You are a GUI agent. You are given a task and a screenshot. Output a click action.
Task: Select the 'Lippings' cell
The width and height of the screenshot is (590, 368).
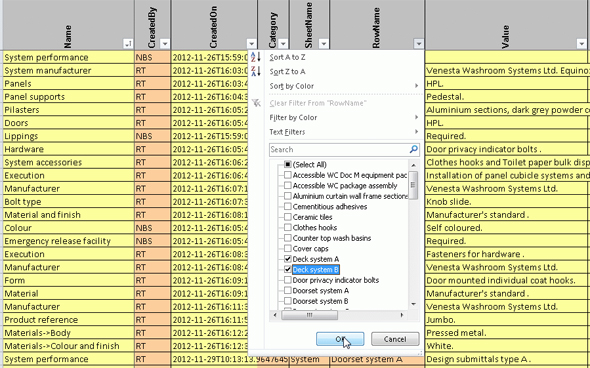pyautogui.click(x=68, y=136)
